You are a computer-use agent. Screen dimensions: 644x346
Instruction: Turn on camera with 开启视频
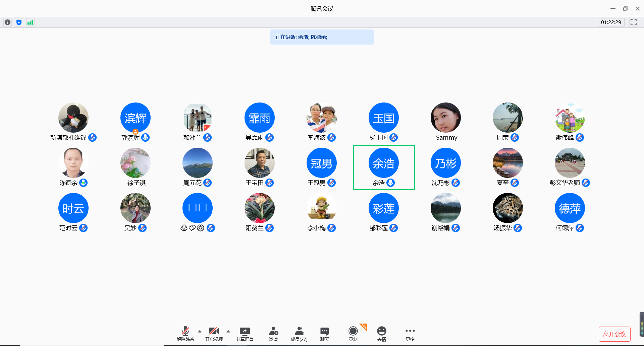coord(214,334)
